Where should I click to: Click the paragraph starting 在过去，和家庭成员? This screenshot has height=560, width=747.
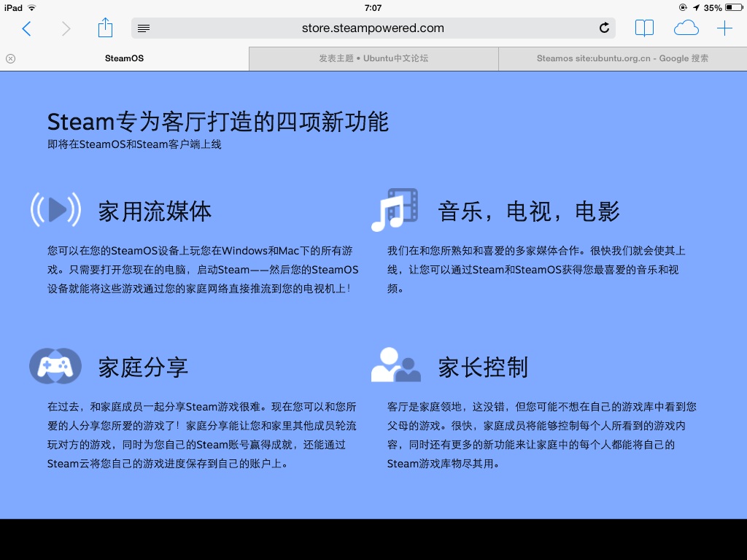point(202,435)
